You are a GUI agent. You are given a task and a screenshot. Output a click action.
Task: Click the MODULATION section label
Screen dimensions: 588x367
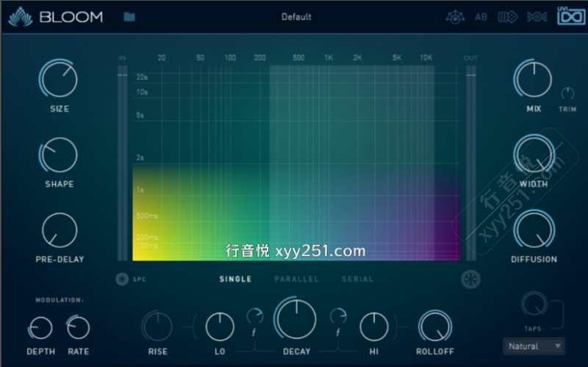[60, 300]
